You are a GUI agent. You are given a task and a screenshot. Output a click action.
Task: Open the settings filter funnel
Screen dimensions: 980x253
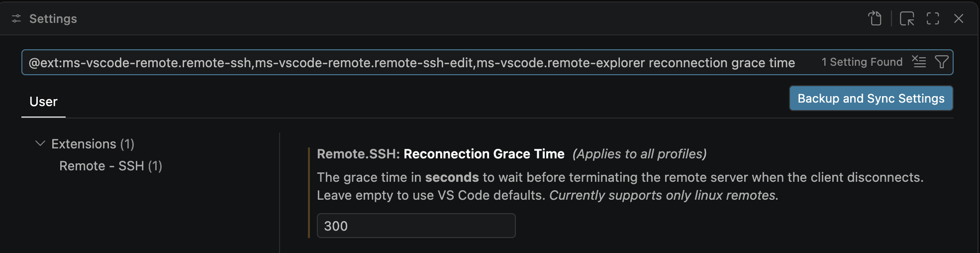pos(941,62)
